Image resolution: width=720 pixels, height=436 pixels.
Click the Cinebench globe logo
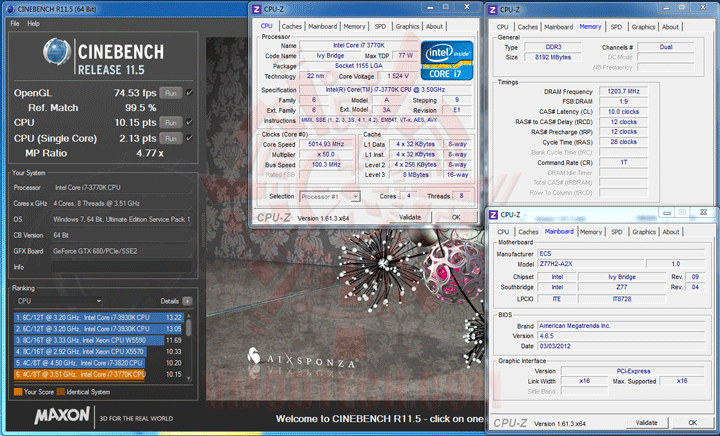[57, 51]
